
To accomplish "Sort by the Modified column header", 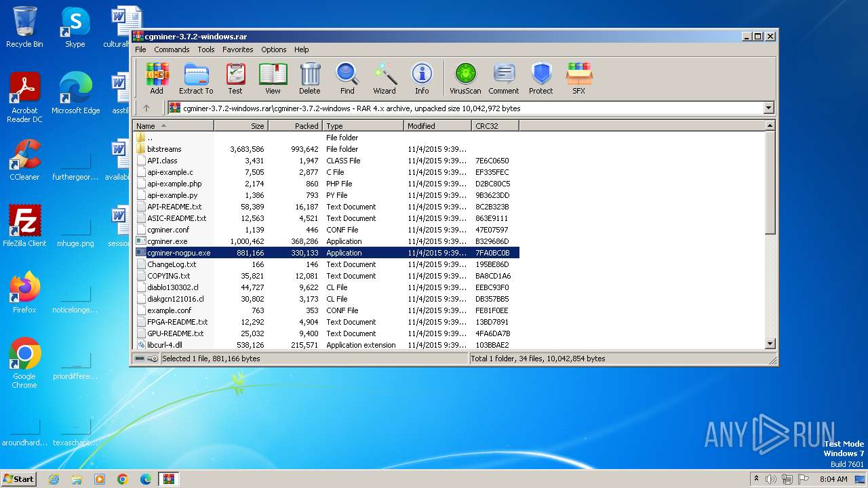I will [x=438, y=126].
